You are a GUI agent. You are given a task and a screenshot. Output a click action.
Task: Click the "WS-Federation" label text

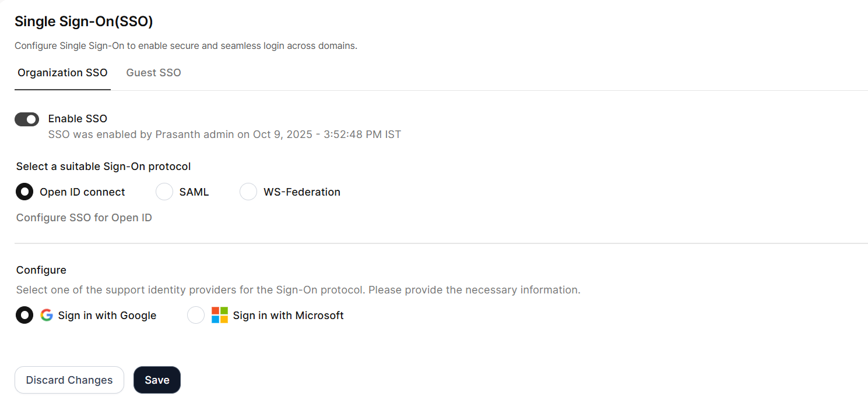pos(302,192)
